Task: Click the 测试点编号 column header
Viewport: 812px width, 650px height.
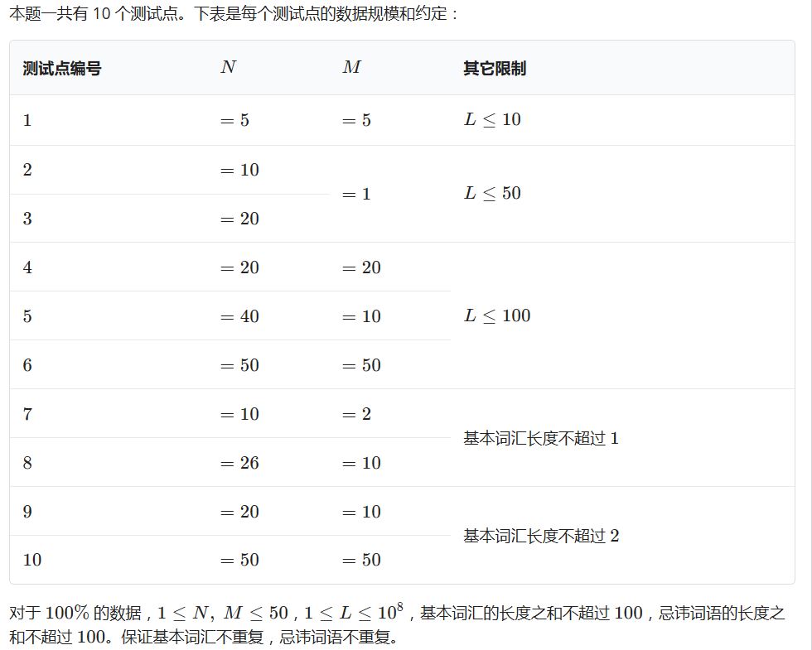Action: (x=62, y=69)
